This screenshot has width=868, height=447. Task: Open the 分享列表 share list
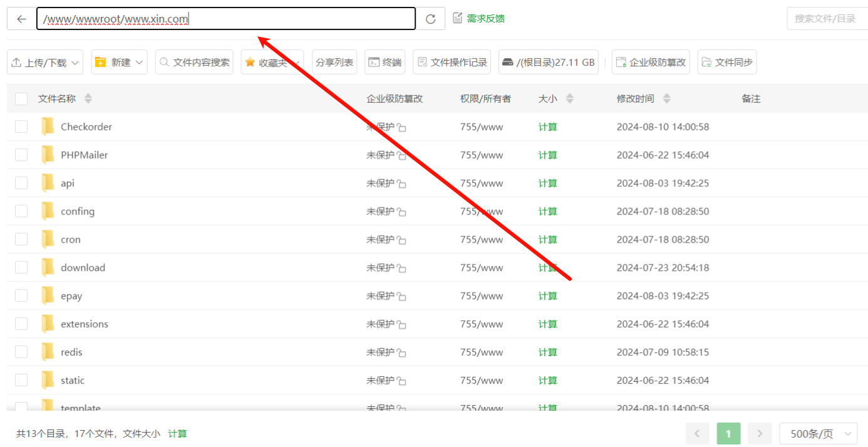coord(334,62)
